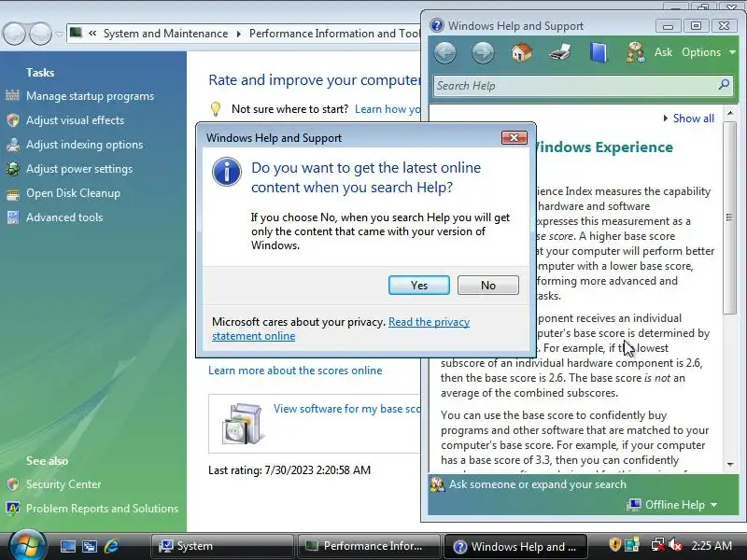The image size is (747, 560).
Task: Switch to Windows Help and Support taskbar button
Action: point(515,546)
